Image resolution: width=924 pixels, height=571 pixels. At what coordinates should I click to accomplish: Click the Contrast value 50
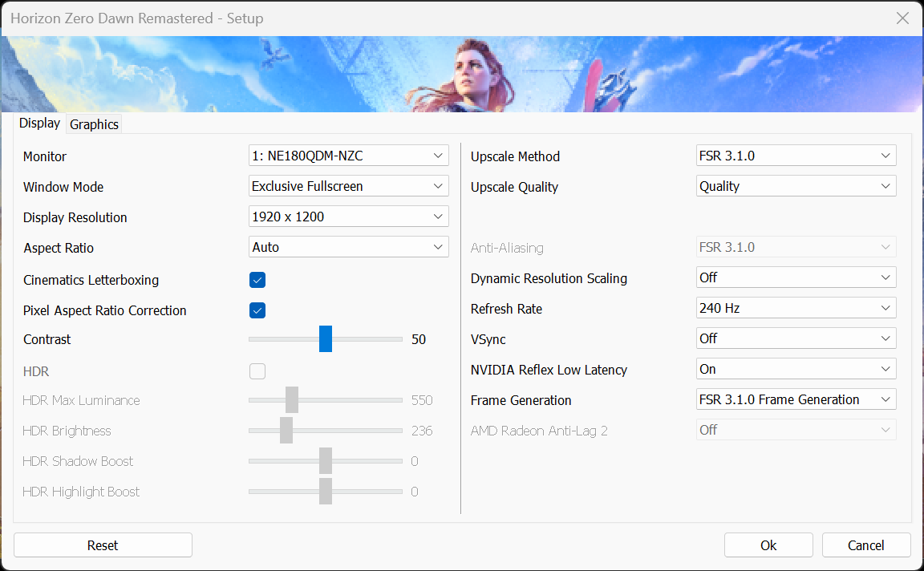point(419,339)
